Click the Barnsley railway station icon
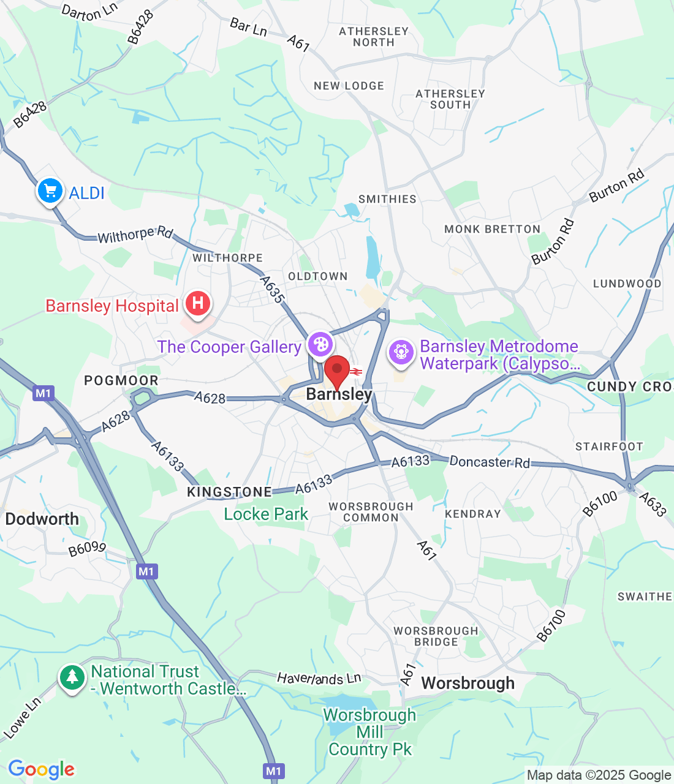 click(x=357, y=371)
